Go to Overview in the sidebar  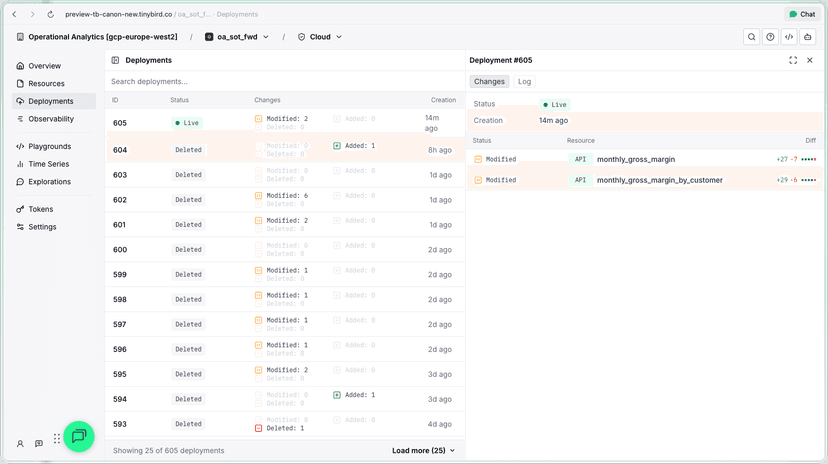(54, 66)
